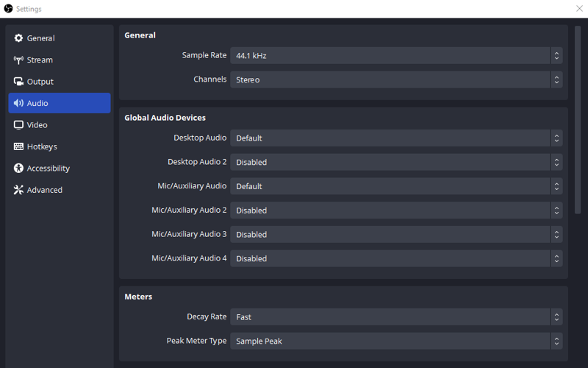Image resolution: width=588 pixels, height=368 pixels.
Task: Close the Settings window
Action: click(x=579, y=9)
